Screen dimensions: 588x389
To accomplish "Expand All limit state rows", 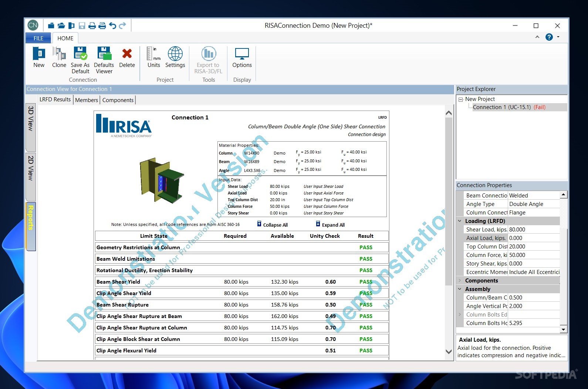I will (330, 224).
